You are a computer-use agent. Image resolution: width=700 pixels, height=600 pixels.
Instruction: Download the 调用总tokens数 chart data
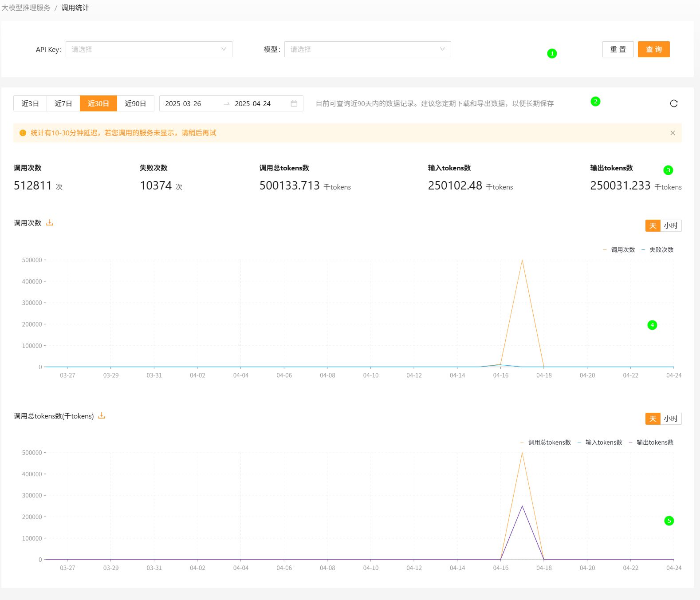point(102,416)
